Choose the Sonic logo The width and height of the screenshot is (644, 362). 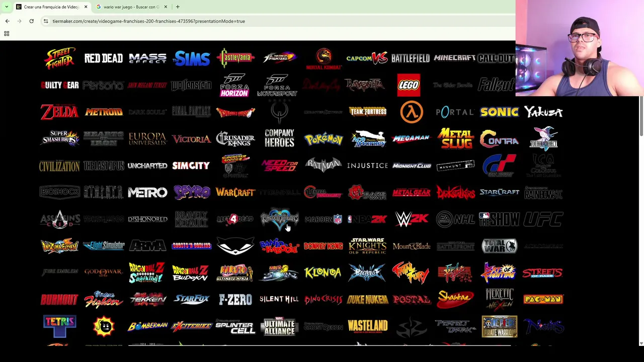click(x=499, y=112)
